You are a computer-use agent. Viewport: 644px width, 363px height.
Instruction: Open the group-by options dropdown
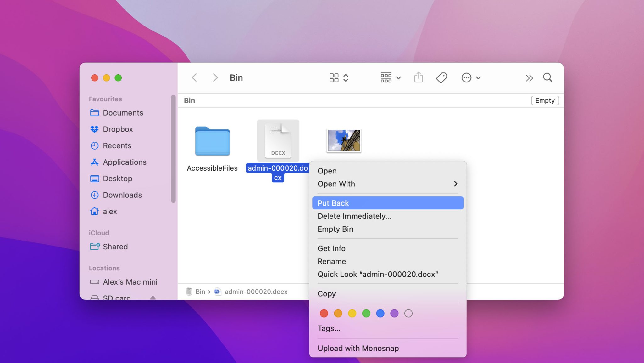(391, 77)
